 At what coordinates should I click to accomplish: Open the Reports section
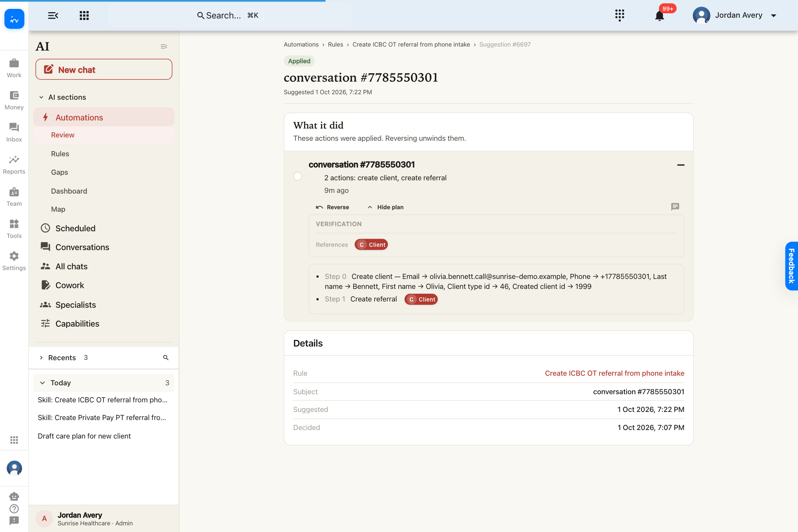pyautogui.click(x=14, y=165)
